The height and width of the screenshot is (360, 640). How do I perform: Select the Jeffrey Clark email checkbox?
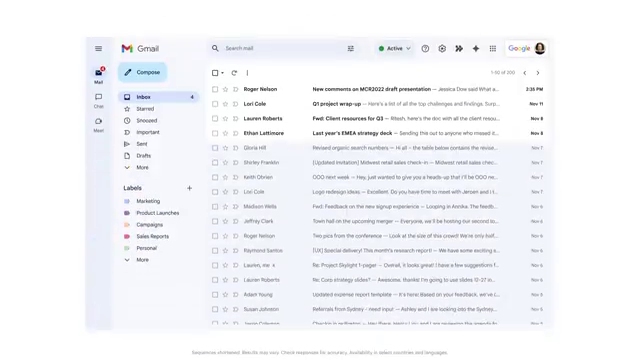click(x=215, y=222)
